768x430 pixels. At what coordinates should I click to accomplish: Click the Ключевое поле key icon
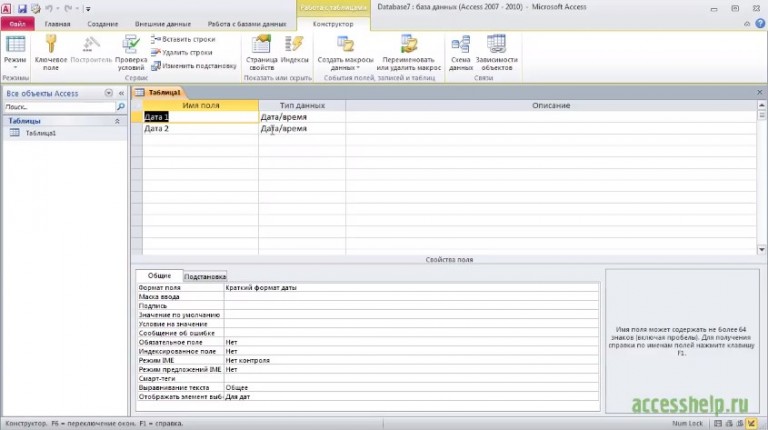coord(50,44)
